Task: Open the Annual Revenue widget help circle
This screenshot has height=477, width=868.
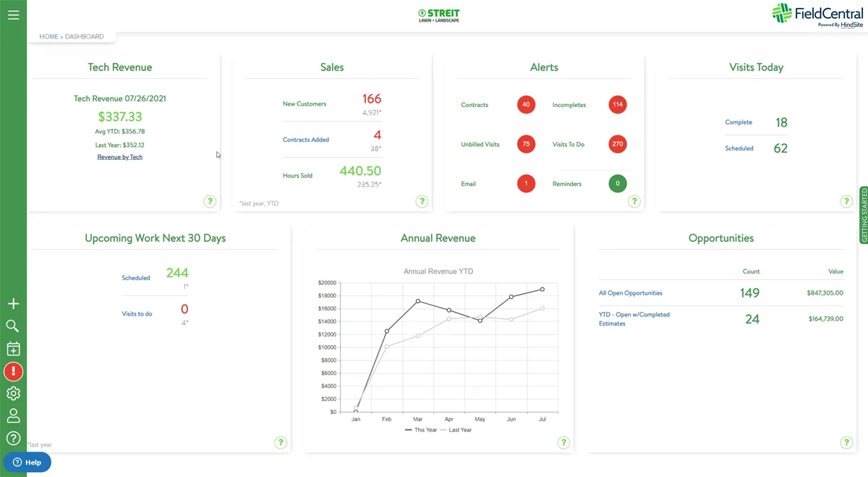Action: coord(563,442)
